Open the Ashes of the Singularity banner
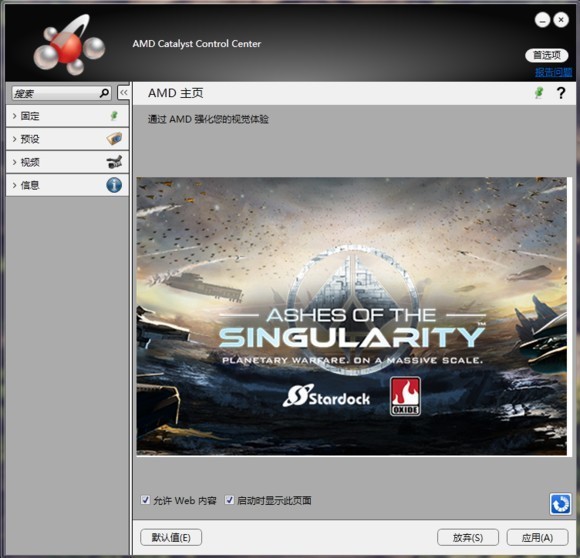 click(351, 316)
